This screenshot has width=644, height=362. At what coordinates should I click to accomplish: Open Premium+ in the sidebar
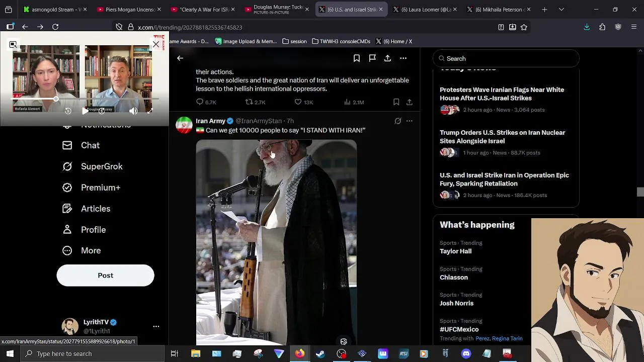[92, 188]
